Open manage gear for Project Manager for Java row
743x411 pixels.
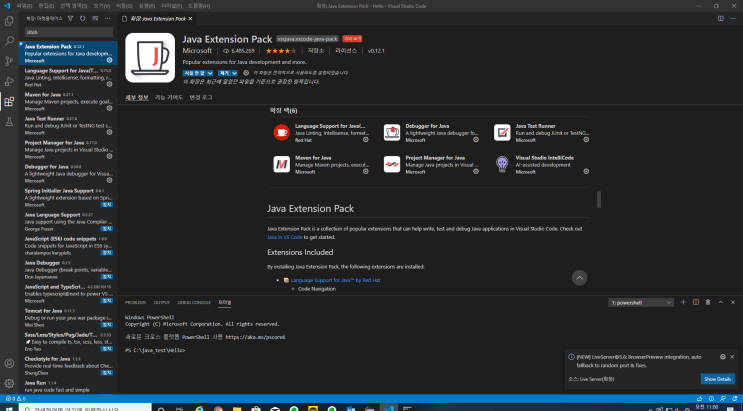(109, 156)
